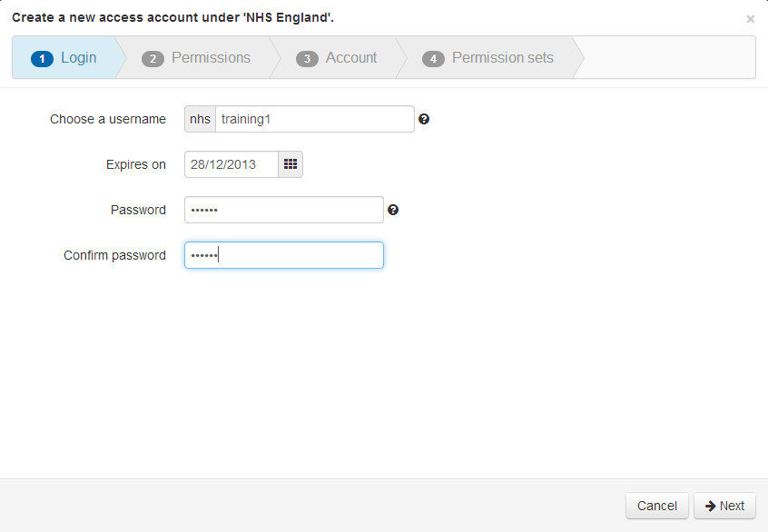Click circle 3 on the Account step
Screen dimensions: 768x532
pos(307,57)
